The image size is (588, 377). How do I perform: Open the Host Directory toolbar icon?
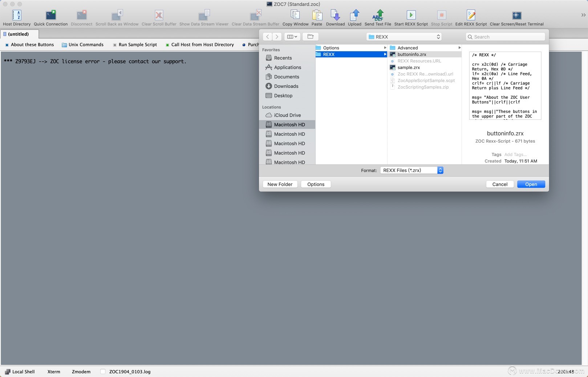[x=17, y=15]
